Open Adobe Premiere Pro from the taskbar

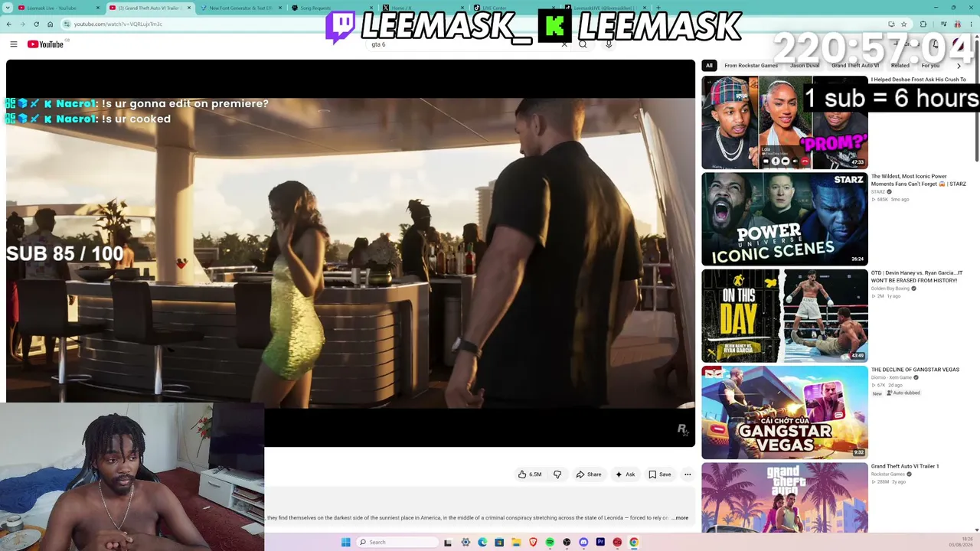[600, 543]
